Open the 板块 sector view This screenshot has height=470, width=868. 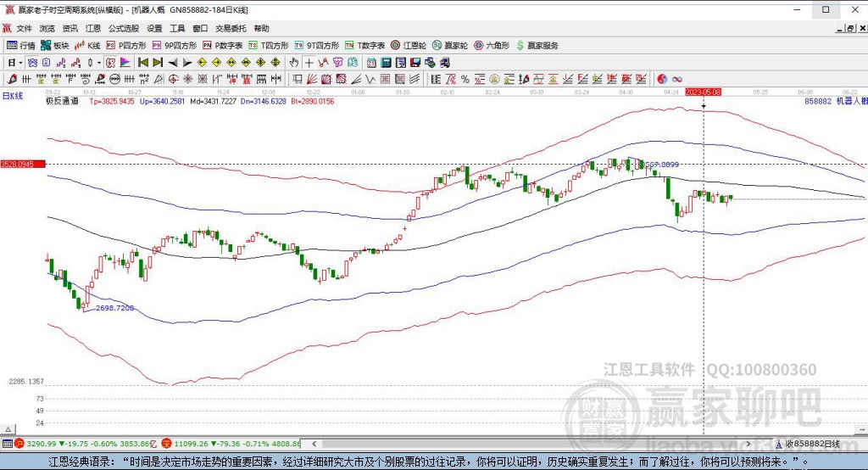(55, 46)
